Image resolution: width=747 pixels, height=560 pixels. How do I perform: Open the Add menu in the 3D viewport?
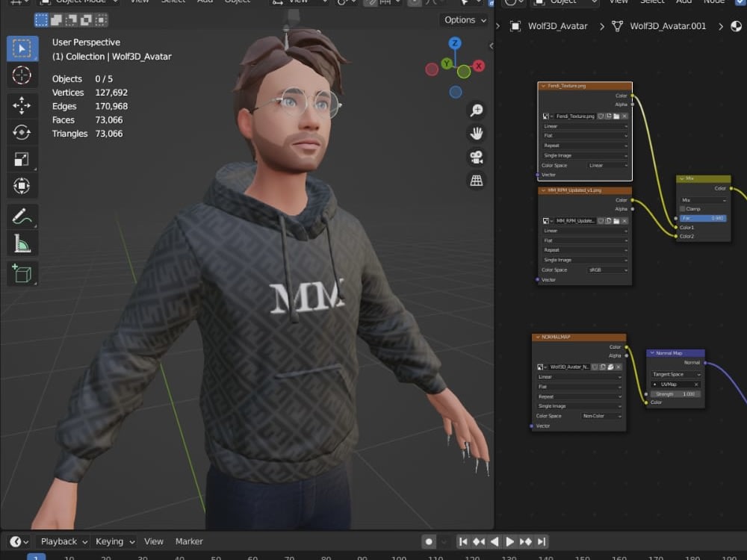(205, 2)
